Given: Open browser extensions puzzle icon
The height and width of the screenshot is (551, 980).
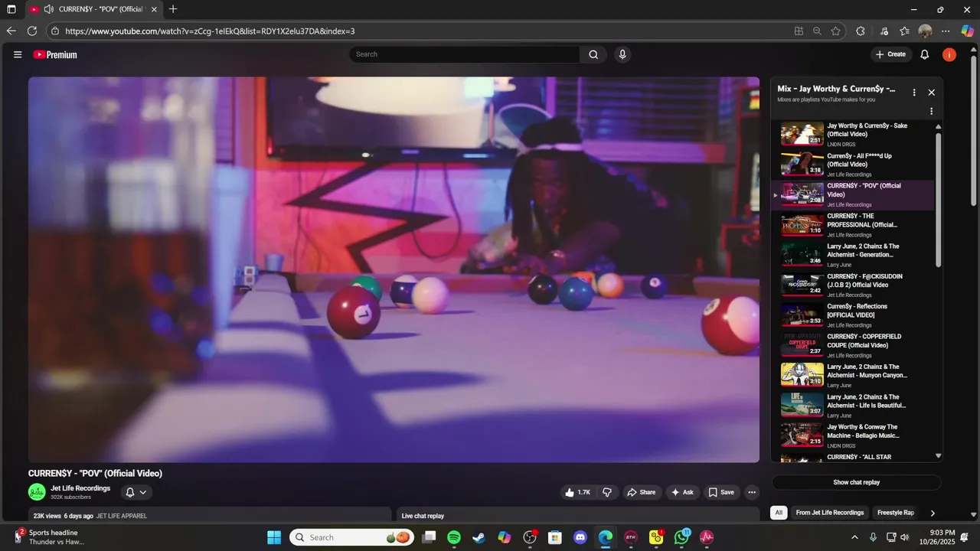Looking at the screenshot, I should tap(860, 31).
